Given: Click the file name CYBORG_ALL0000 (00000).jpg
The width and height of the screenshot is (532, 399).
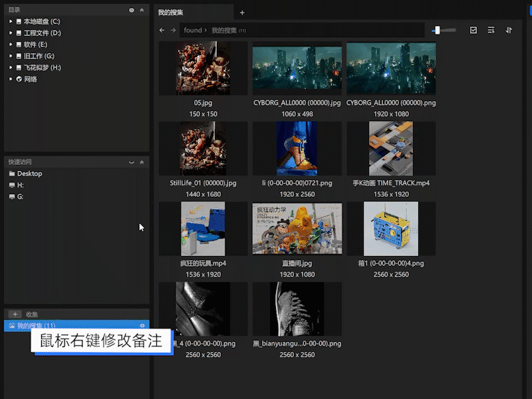Looking at the screenshot, I should click(297, 103).
